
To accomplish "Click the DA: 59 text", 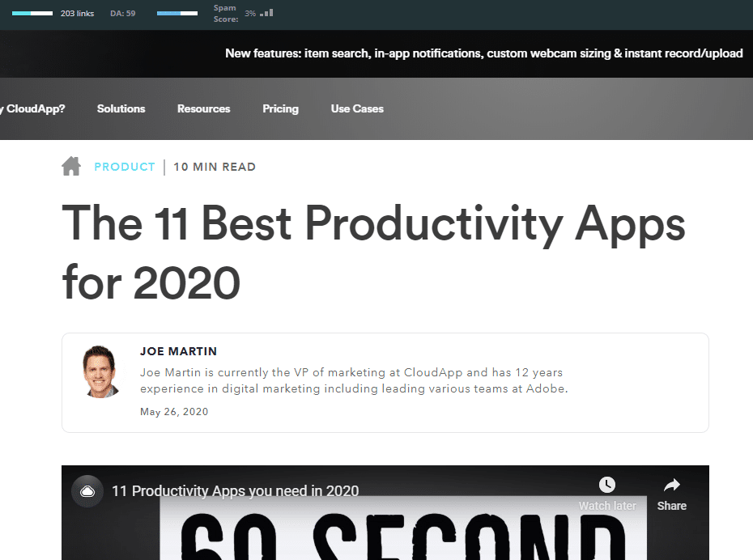I will point(123,14).
